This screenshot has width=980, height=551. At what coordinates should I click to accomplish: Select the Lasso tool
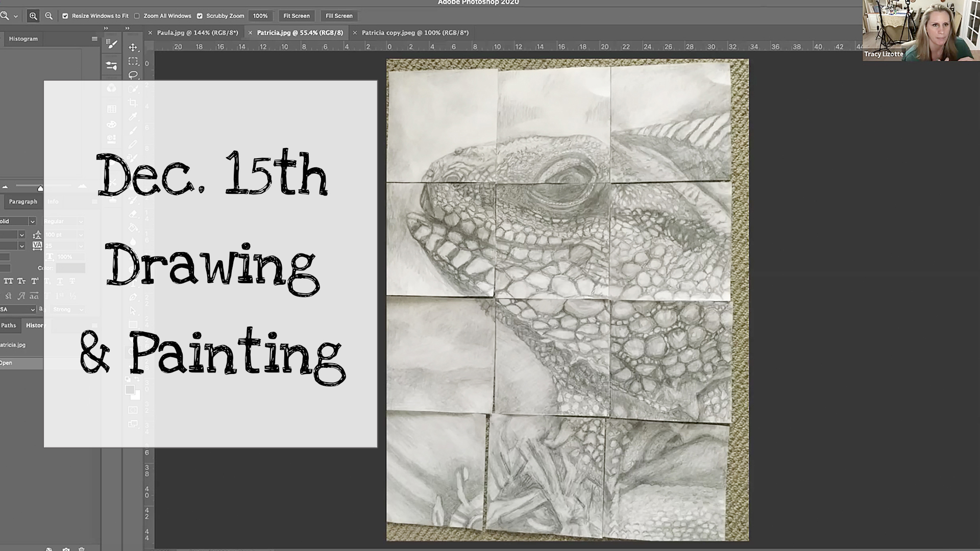point(133,75)
